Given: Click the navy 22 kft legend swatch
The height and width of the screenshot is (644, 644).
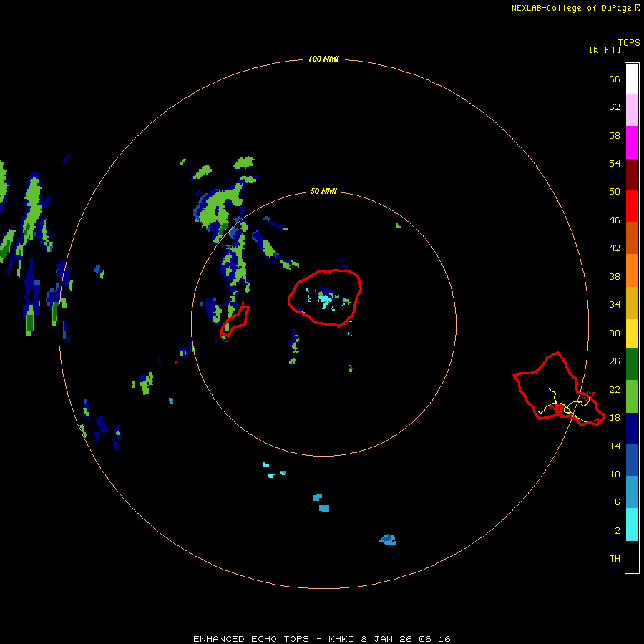Looking at the screenshot, I should click(x=632, y=429).
